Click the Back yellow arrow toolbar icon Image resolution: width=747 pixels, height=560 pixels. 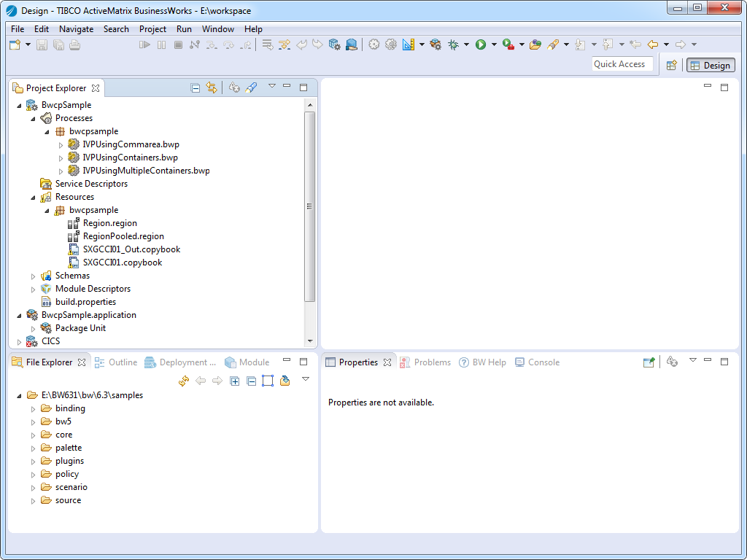coord(653,44)
